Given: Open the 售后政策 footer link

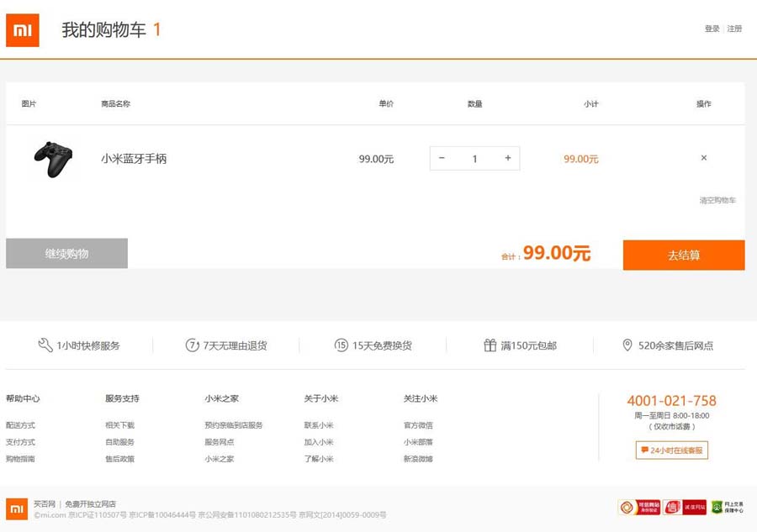Looking at the screenshot, I should coord(119,459).
